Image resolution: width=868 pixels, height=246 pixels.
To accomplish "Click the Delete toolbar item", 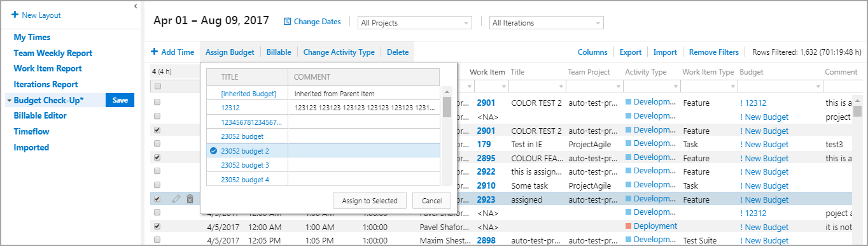I will (398, 52).
